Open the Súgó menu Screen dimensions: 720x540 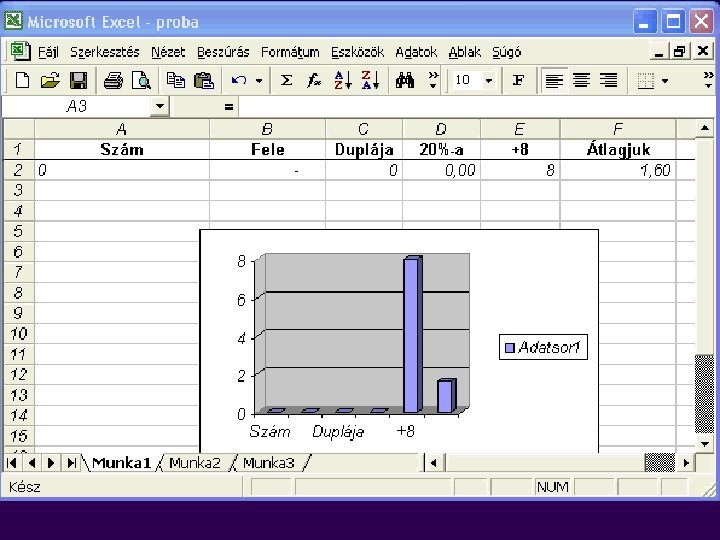(506, 52)
